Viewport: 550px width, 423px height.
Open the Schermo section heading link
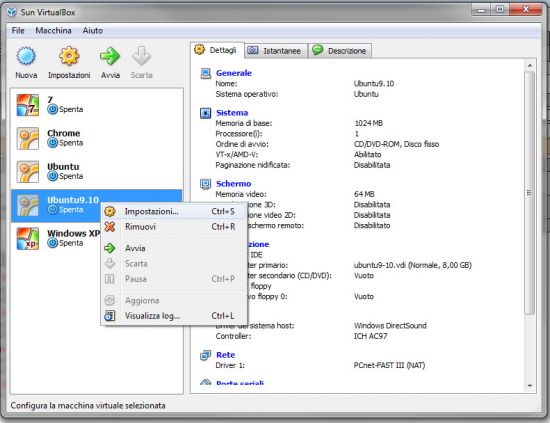(x=234, y=183)
